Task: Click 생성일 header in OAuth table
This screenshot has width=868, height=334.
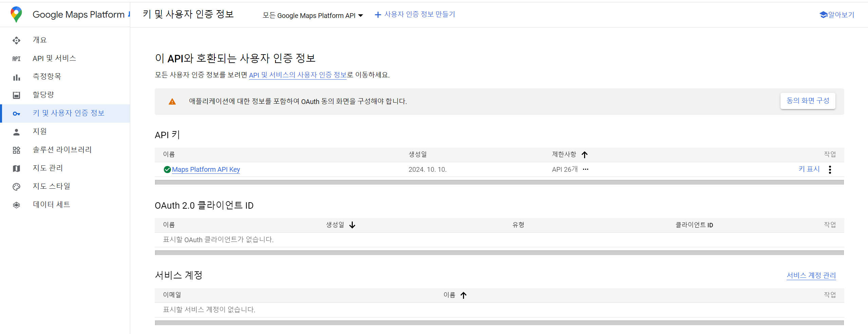Action: (x=335, y=225)
